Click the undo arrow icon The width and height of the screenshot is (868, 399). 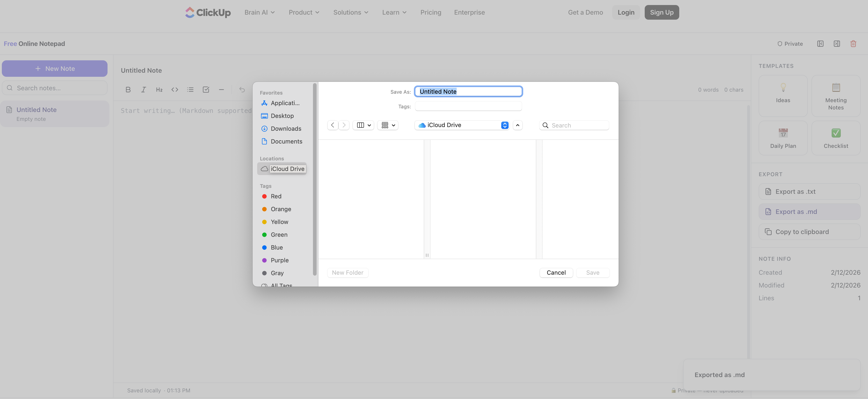click(x=242, y=90)
